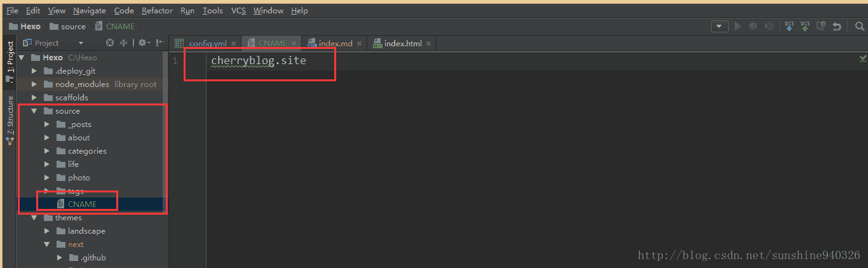
Task: Click green inspection checkmark in editor
Action: (863, 58)
